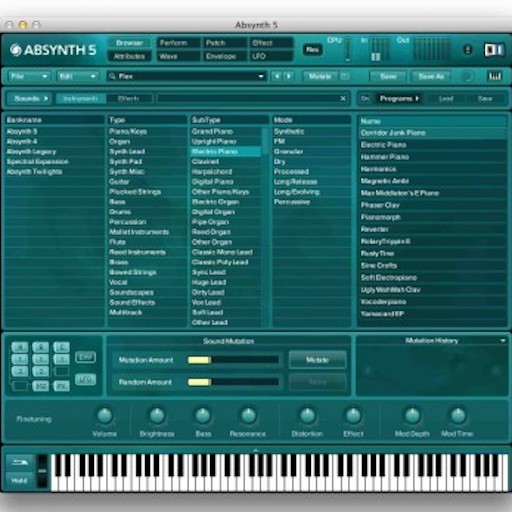Screen dimensions: 512x512
Task: Open the Edit dropdown menu
Action: [x=77, y=76]
